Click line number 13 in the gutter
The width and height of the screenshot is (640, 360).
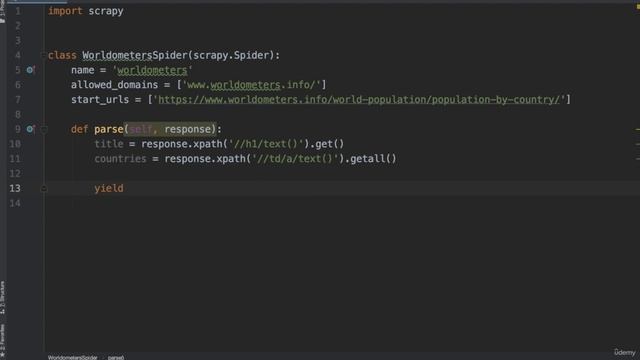(15, 188)
